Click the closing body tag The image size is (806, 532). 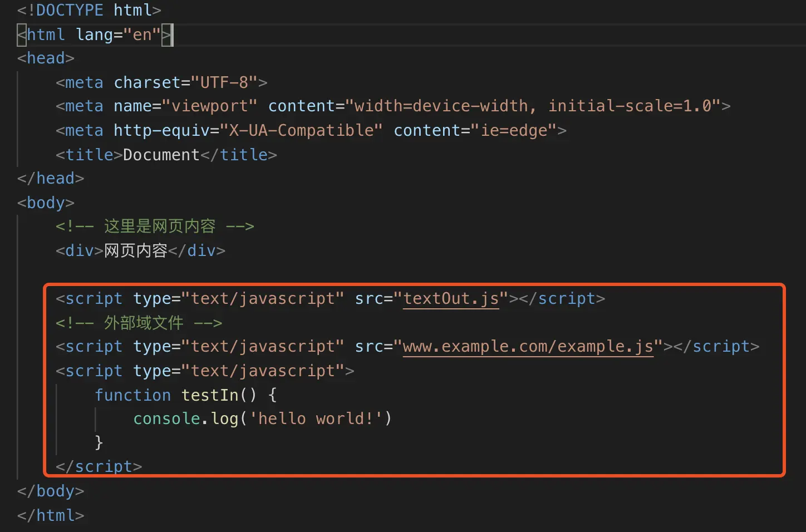click(51, 491)
